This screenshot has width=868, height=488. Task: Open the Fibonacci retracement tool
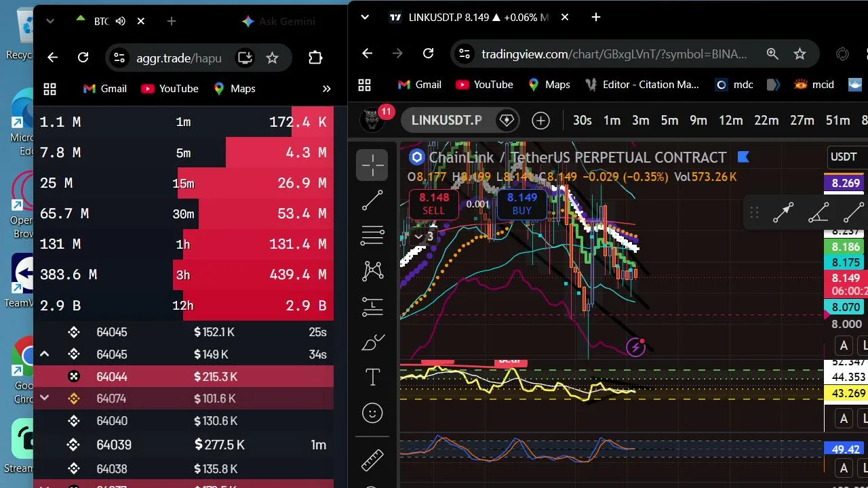pos(372,235)
